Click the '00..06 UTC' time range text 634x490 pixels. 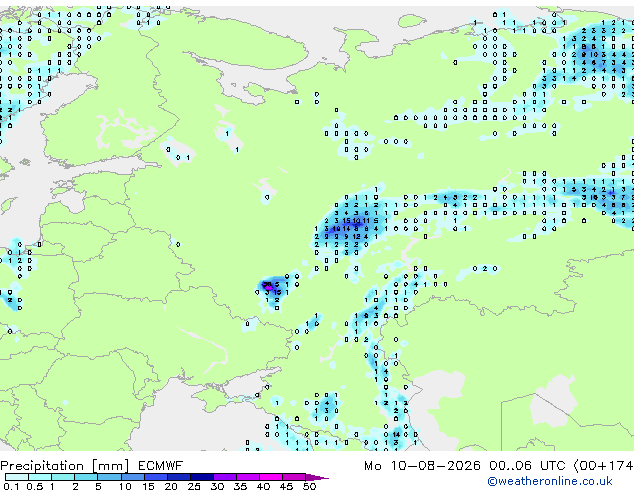point(527,466)
